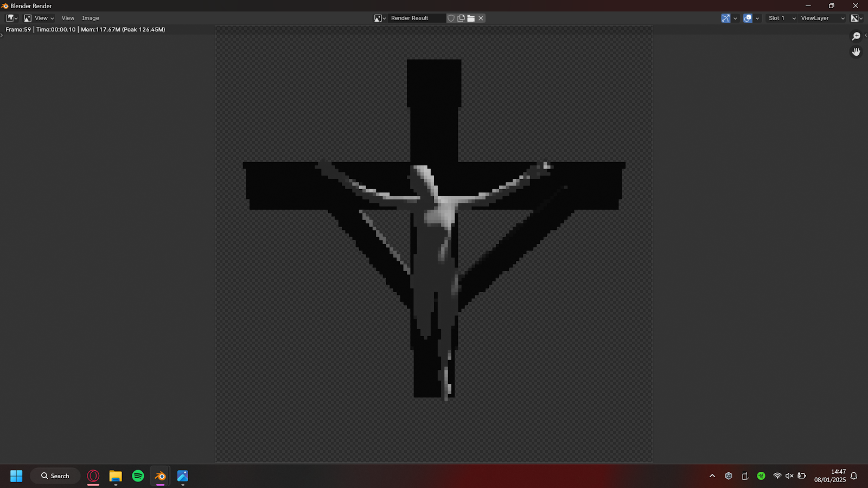Open File Explorer from taskbar

[116, 476]
